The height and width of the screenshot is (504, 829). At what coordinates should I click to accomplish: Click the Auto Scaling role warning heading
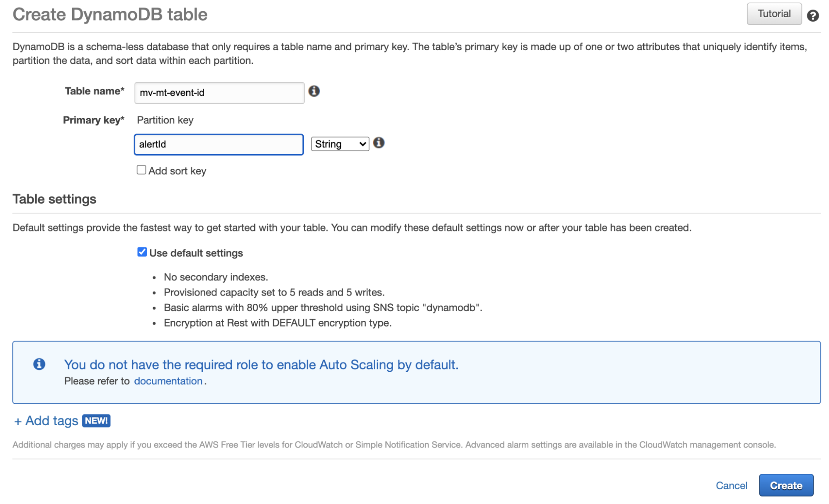pos(261,364)
